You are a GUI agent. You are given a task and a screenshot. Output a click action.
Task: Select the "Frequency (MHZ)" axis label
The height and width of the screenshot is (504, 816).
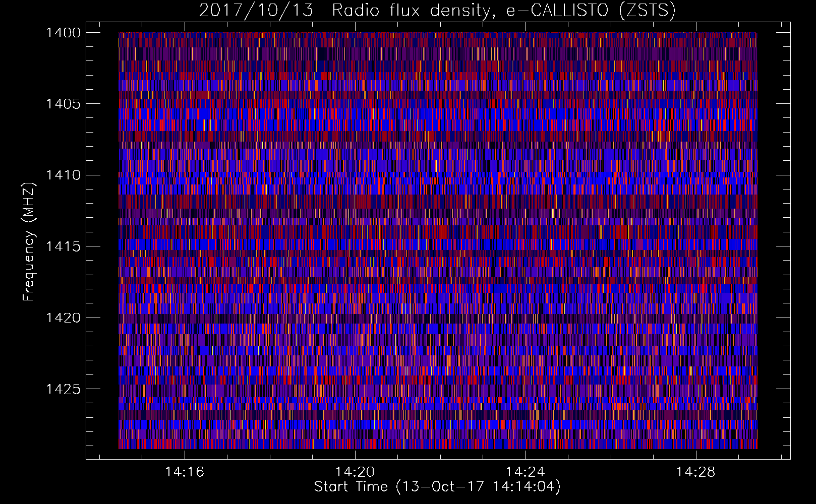click(x=29, y=242)
